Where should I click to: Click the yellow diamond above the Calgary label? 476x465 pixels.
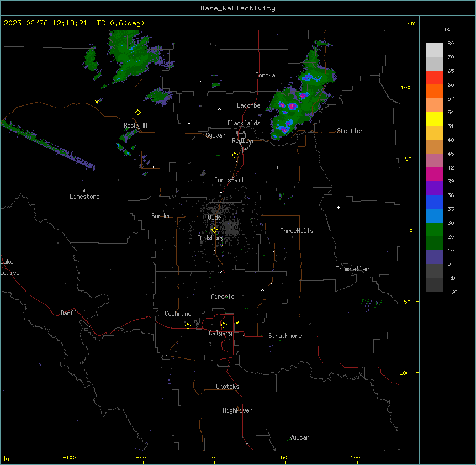coord(224,325)
